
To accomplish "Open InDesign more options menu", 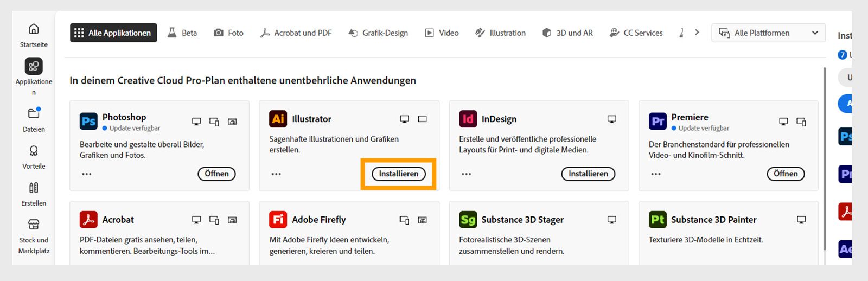I will (466, 174).
